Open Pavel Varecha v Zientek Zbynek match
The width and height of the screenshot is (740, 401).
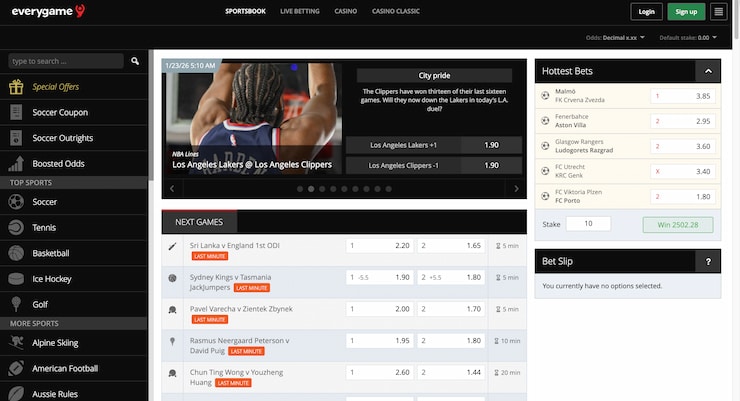pos(241,309)
